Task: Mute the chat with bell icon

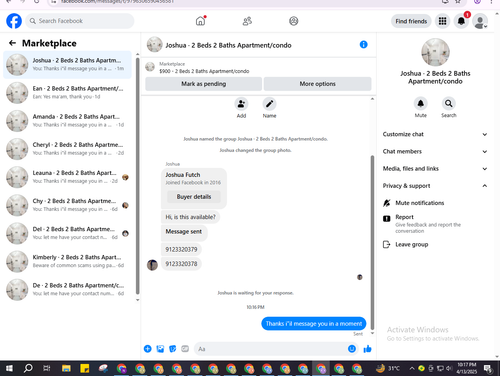Action: pyautogui.click(x=421, y=104)
